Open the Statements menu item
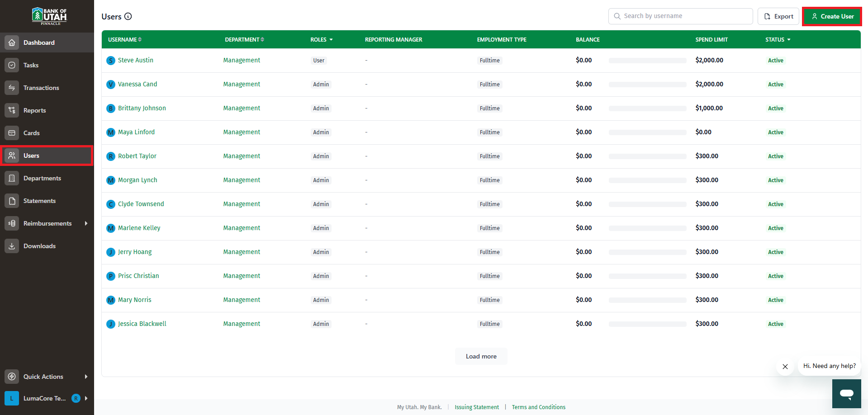Image resolution: width=868 pixels, height=415 pixels. click(47, 201)
